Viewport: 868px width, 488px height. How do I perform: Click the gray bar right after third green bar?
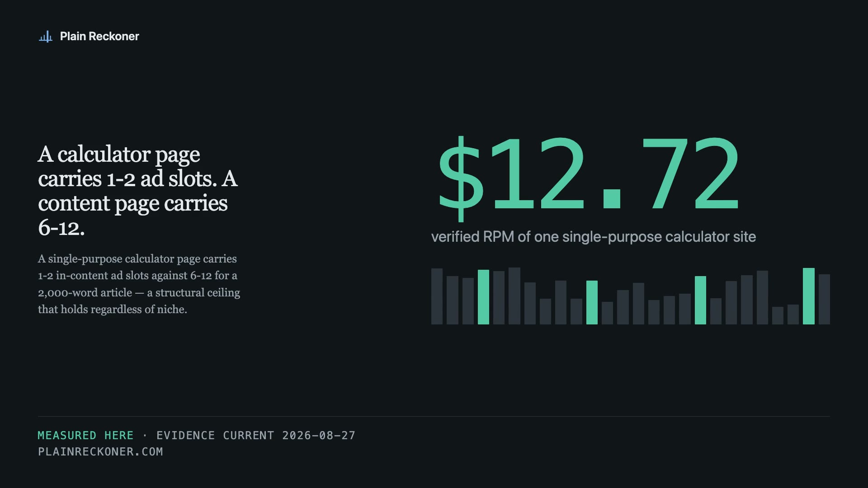pyautogui.click(x=716, y=311)
